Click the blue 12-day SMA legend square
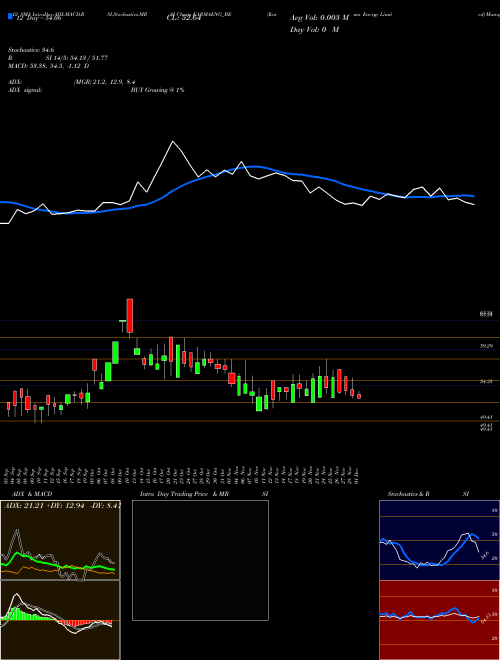 tap(11, 16)
